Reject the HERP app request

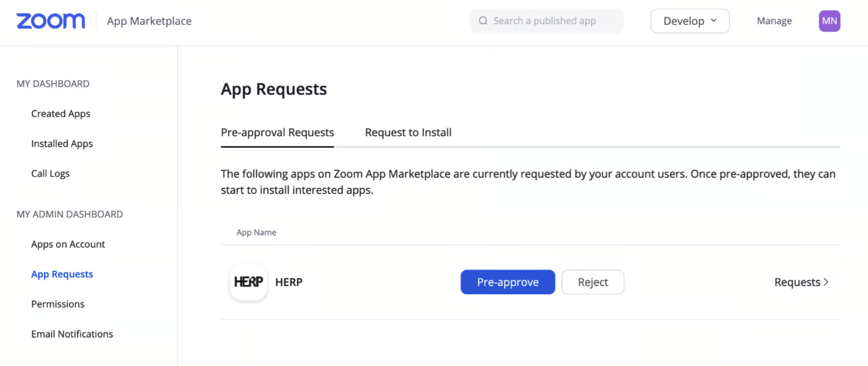click(593, 282)
